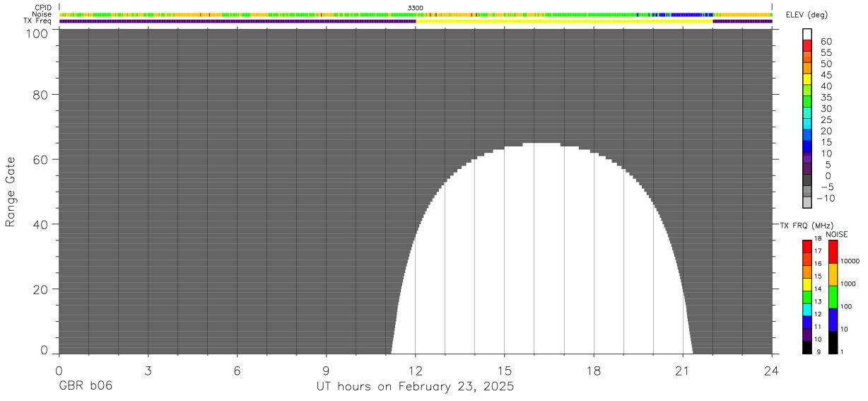Click the red 55–60 degree elevation swatch

pos(807,47)
